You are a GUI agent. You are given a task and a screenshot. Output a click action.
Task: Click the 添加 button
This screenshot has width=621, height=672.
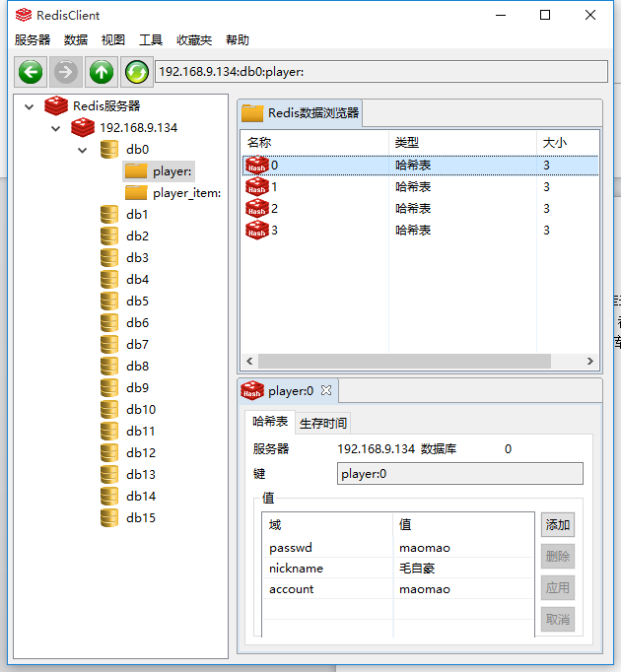(x=558, y=524)
